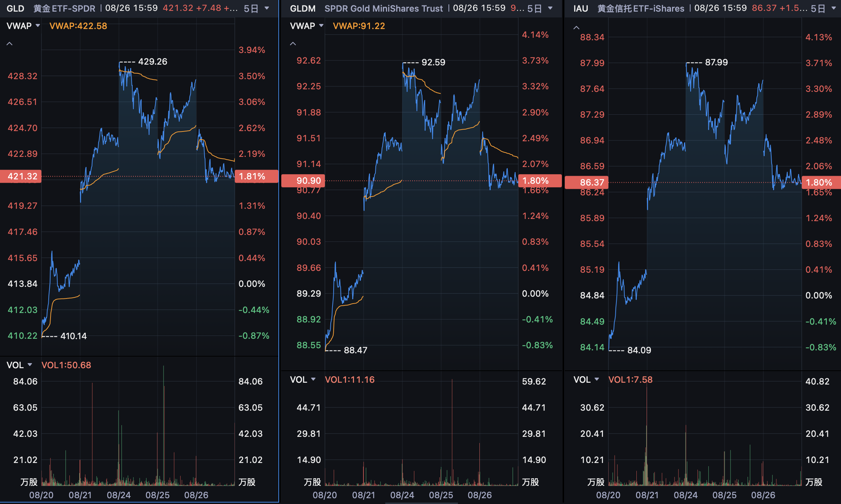Open the 5日 period dropdown in GLDM panel

(x=540, y=8)
